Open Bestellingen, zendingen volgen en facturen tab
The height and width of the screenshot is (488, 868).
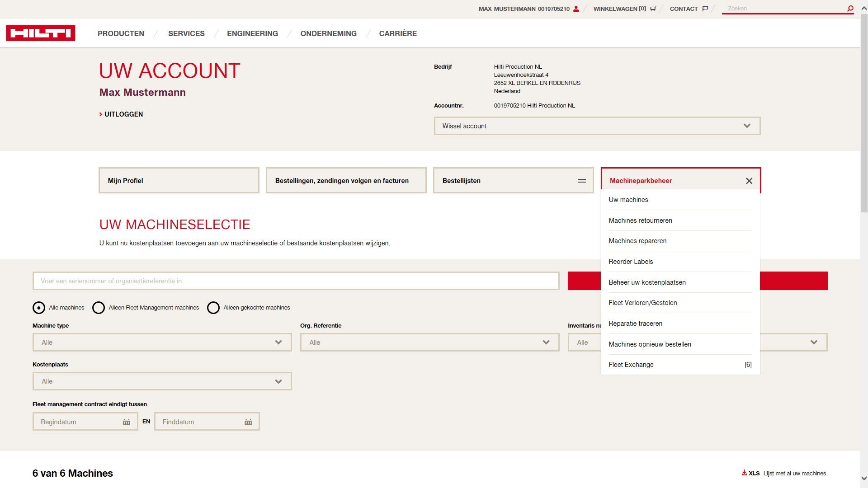tap(346, 181)
